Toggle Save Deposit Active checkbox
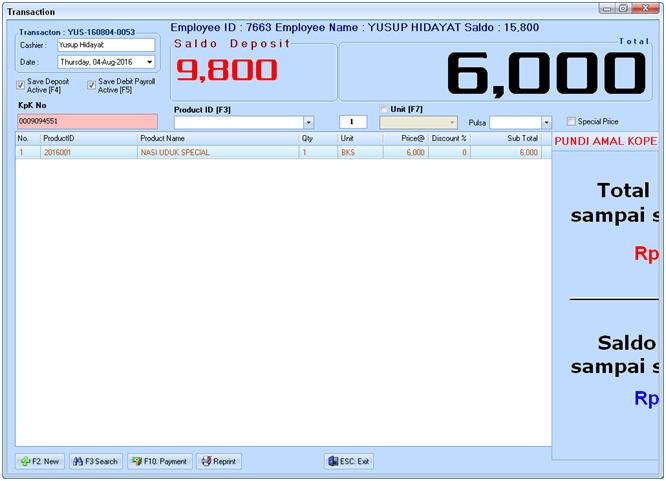The image size is (666, 481). click(x=21, y=85)
